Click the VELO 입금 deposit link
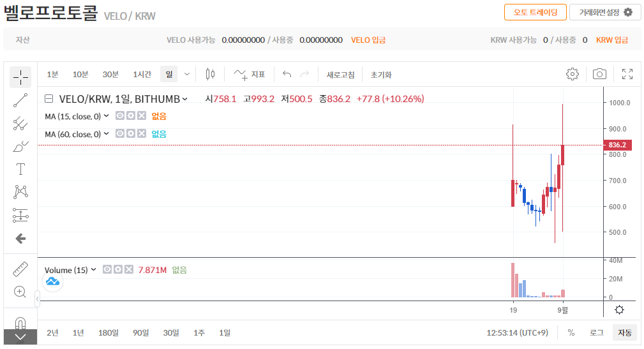The height and width of the screenshot is (349, 644). click(x=368, y=40)
